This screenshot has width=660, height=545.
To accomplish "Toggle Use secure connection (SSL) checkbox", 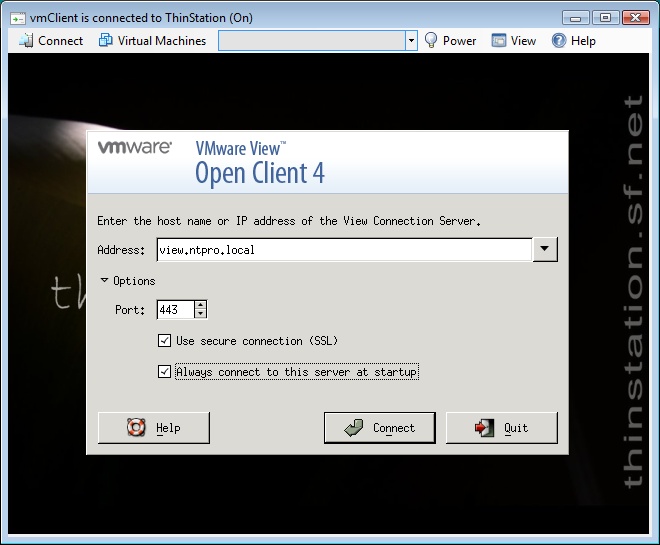I will tap(164, 340).
